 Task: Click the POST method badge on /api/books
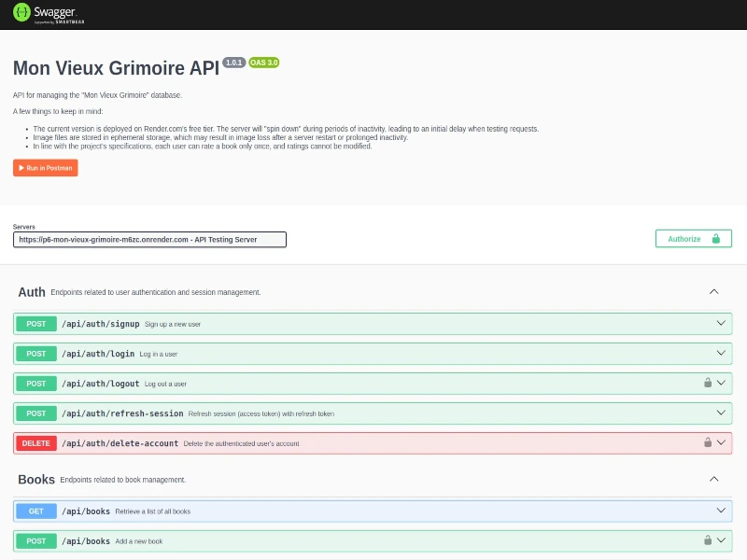click(35, 540)
